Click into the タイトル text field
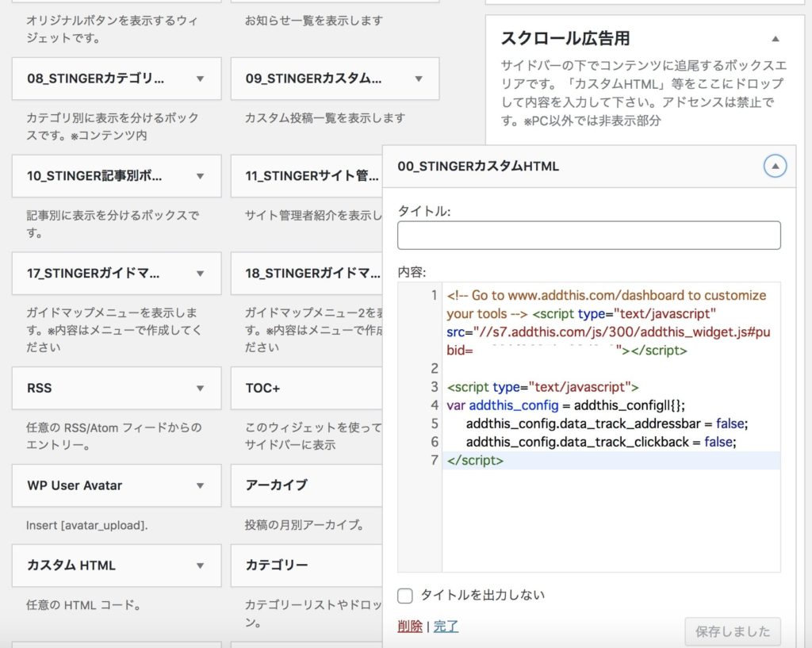This screenshot has width=812, height=648. point(589,235)
